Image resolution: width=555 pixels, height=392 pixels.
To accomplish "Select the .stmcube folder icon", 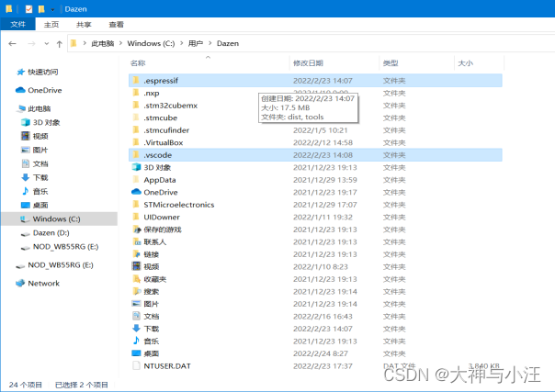I will (136, 118).
